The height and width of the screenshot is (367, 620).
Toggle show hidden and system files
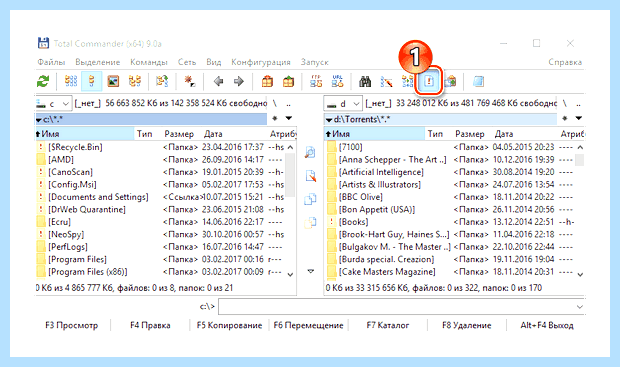click(x=429, y=81)
